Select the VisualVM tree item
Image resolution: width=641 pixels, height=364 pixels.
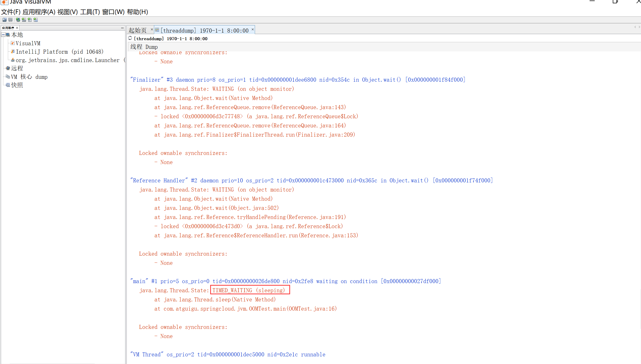click(x=28, y=43)
